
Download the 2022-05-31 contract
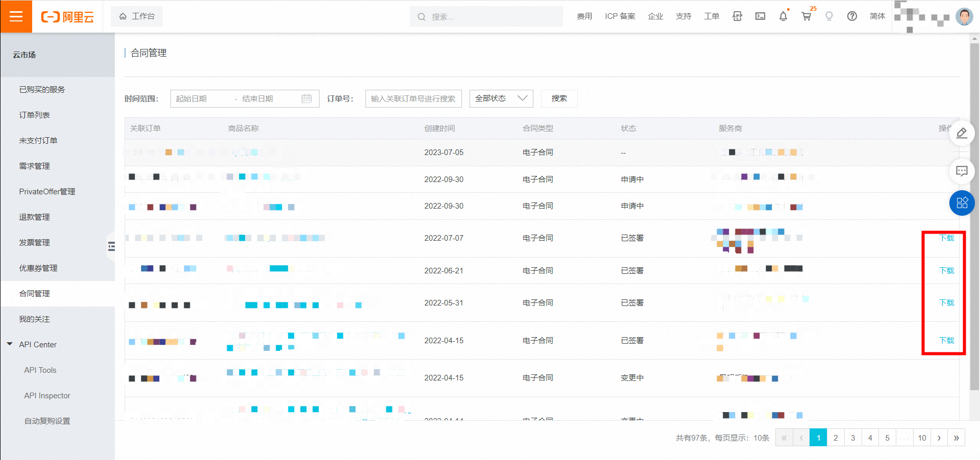(946, 303)
